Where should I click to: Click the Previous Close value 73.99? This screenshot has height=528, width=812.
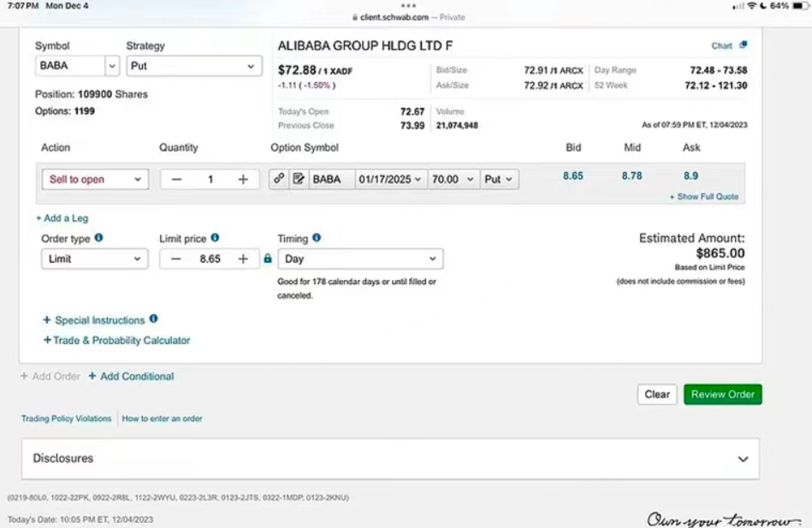pos(412,126)
